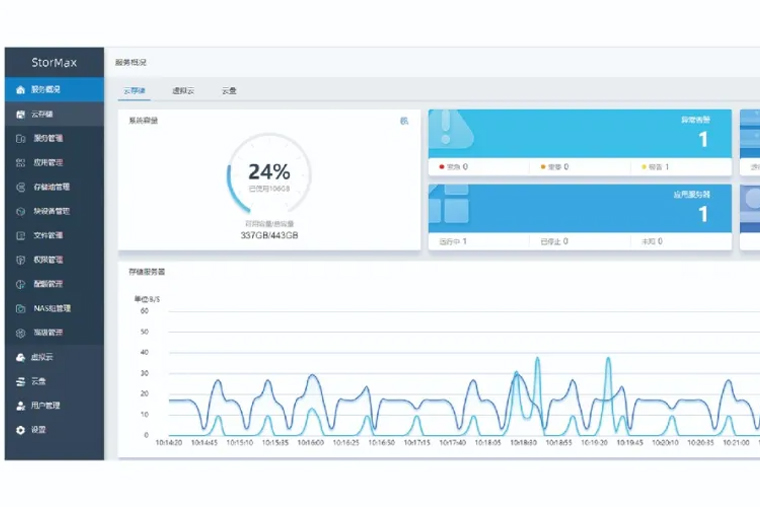Click the 24% capacity ring gauge

268,175
